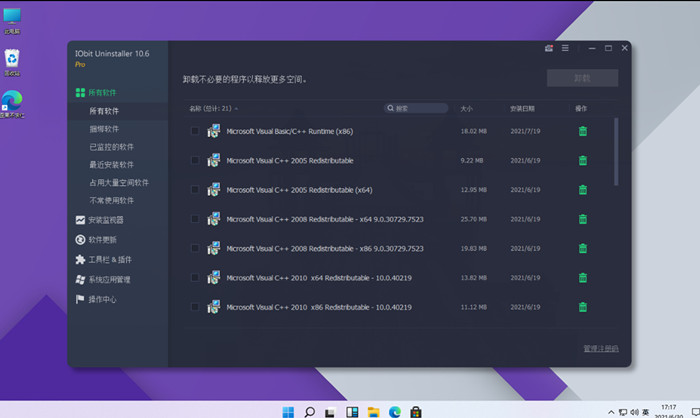Screen dimensions: 700x418
Task: Click volume icon in system tray
Action: [x=634, y=412]
